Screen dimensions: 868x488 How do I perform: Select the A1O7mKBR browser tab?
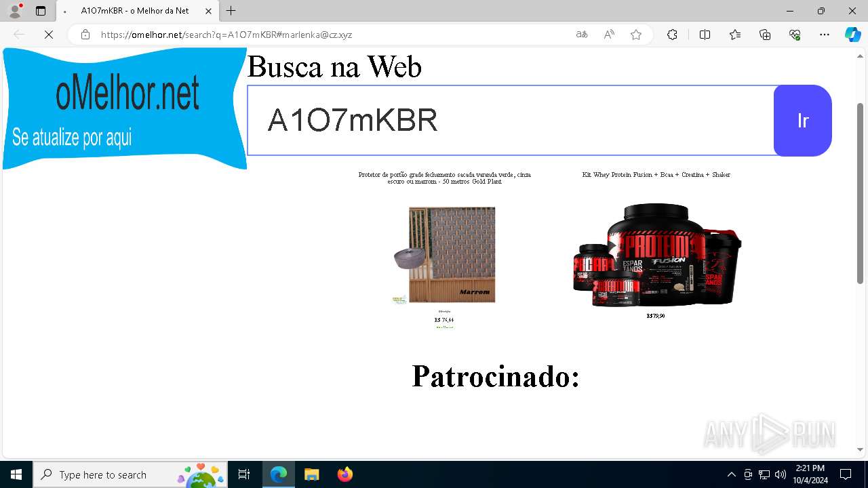point(137,11)
